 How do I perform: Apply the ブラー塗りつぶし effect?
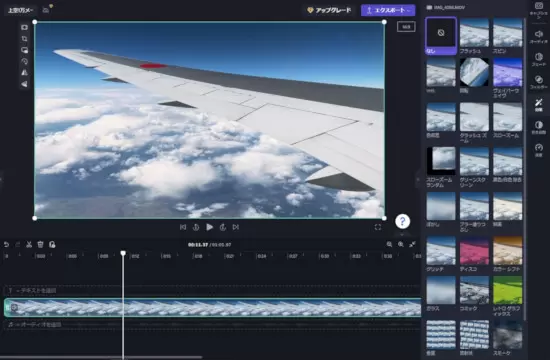(474, 212)
